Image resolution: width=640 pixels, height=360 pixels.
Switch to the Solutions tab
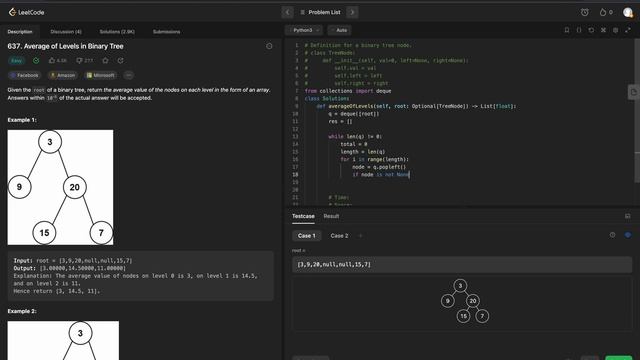point(117,31)
